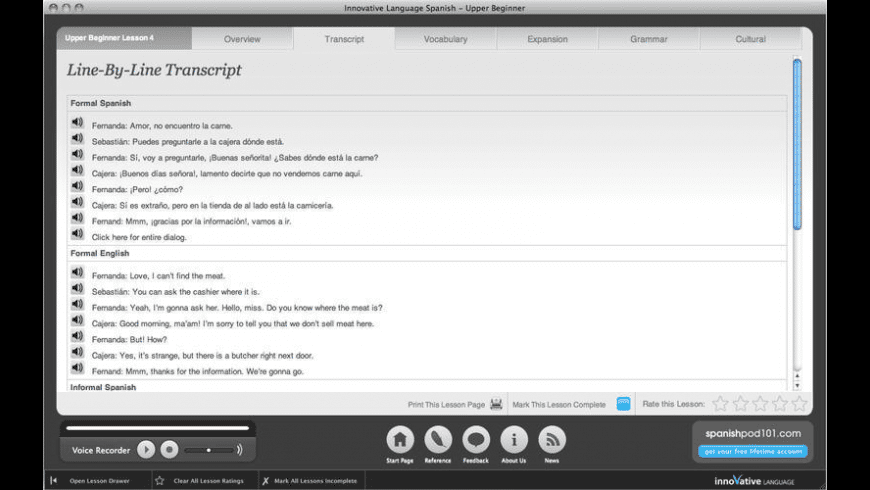Rate this lesson three stars
The image size is (870, 490).
[760, 403]
